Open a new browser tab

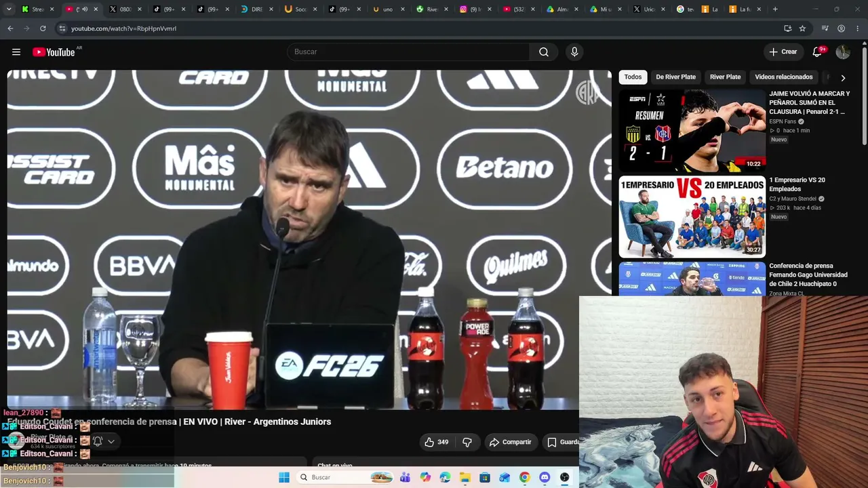(x=775, y=9)
